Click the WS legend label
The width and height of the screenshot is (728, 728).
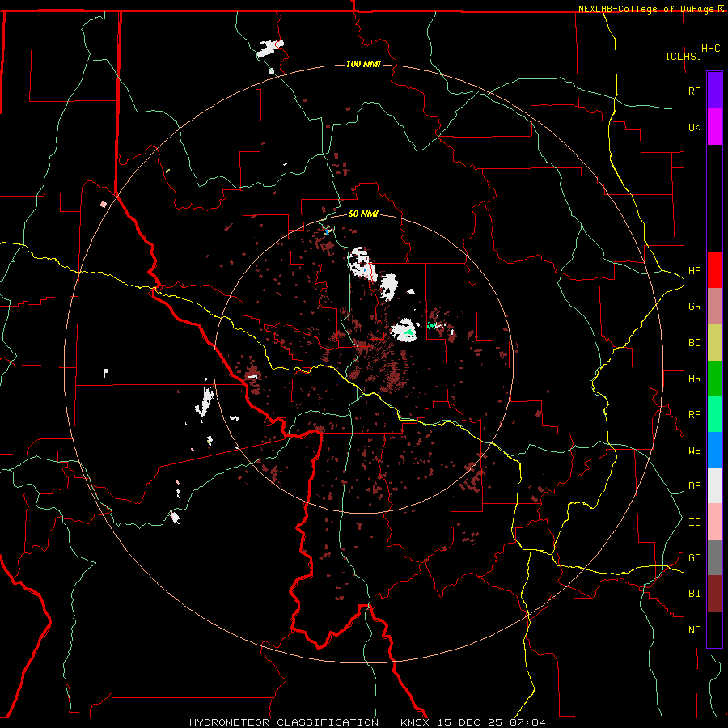point(694,451)
